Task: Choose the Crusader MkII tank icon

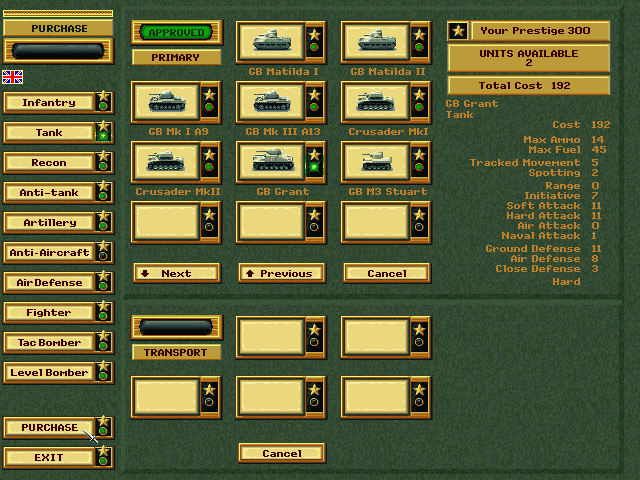Action: coord(164,162)
